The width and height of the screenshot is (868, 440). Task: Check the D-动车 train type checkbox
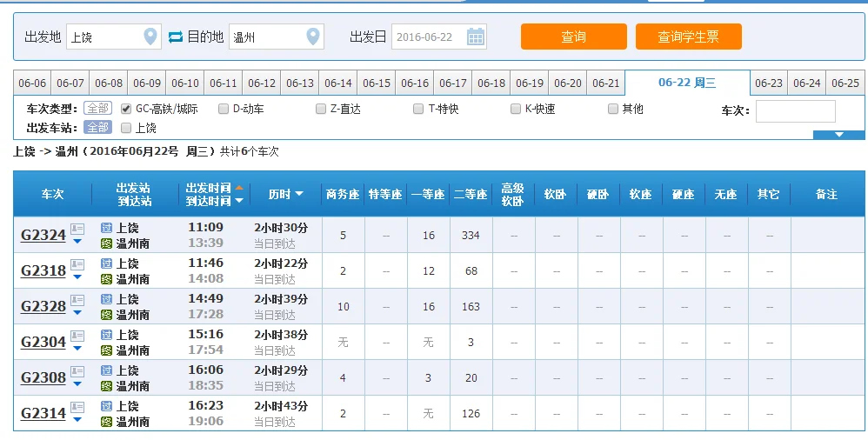pyautogui.click(x=224, y=109)
